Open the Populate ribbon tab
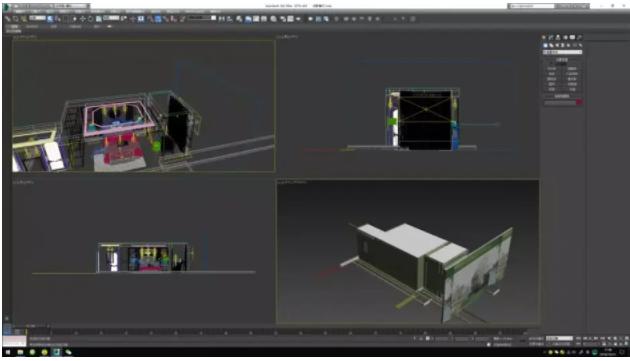 (x=97, y=27)
